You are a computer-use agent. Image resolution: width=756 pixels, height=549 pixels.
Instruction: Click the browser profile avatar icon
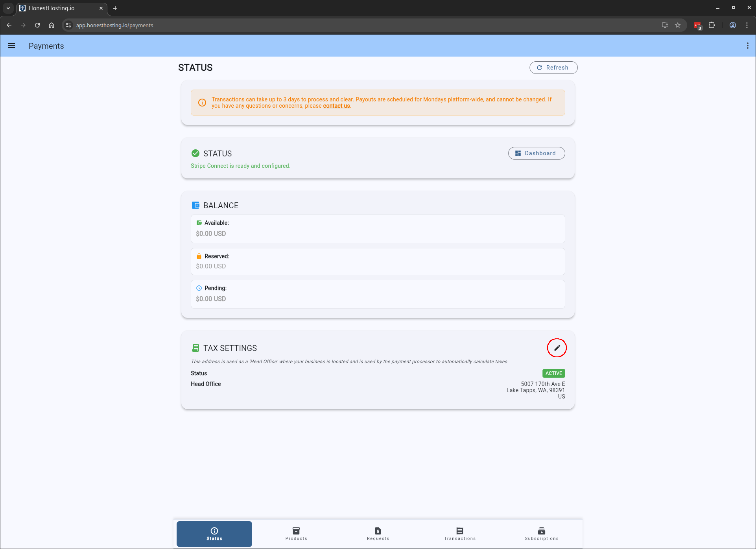(x=733, y=25)
